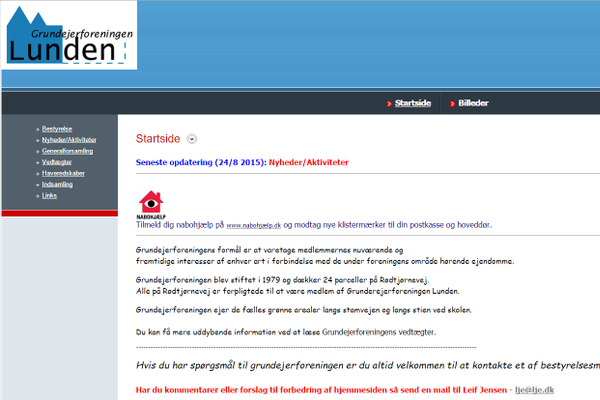600x400 pixels.
Task: Click the red Nabohjælp house icon
Action: click(x=151, y=205)
